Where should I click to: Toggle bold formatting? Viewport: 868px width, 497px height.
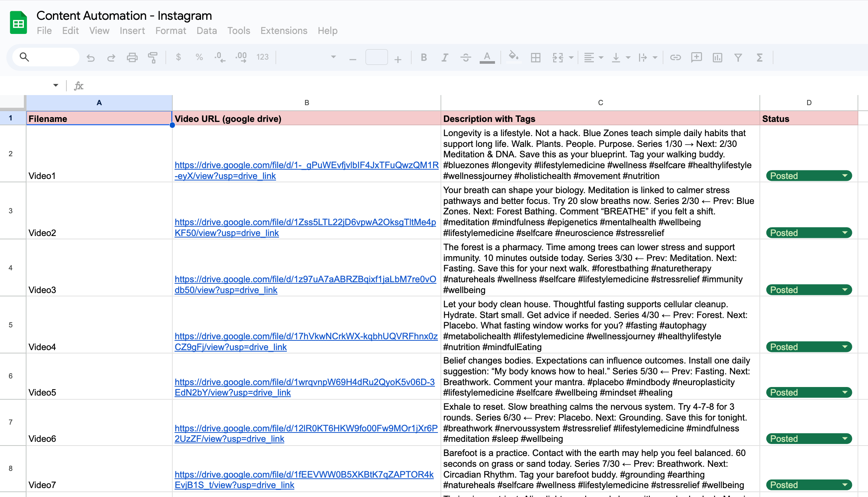pos(424,57)
